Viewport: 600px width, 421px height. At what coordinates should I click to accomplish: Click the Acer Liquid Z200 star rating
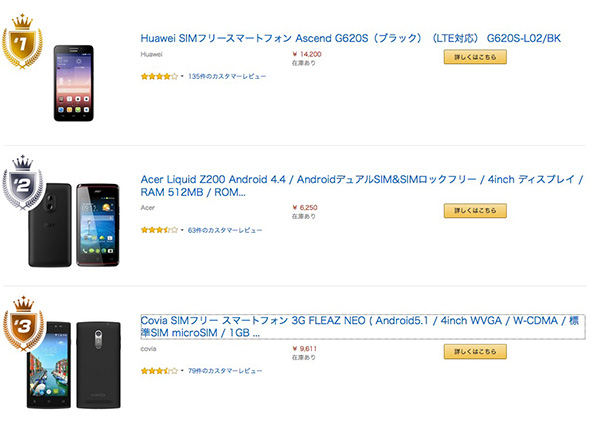(159, 230)
